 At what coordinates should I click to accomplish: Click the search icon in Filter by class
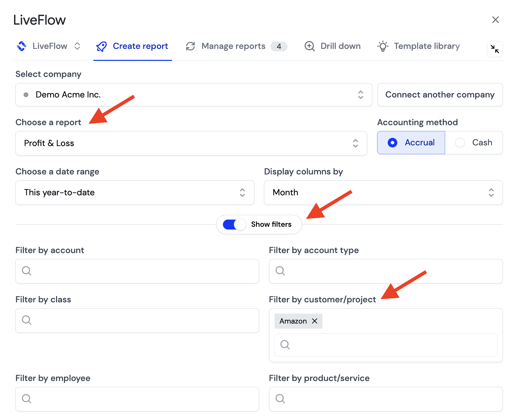[27, 320]
